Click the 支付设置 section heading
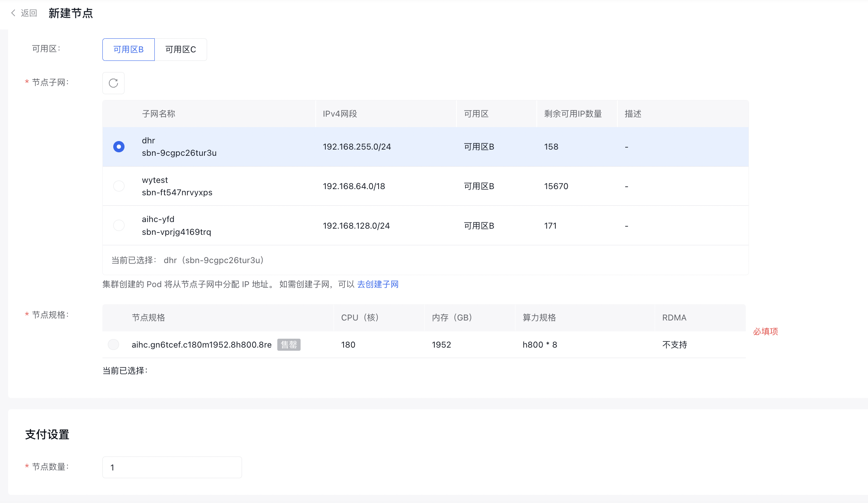868x503 pixels. (x=47, y=435)
